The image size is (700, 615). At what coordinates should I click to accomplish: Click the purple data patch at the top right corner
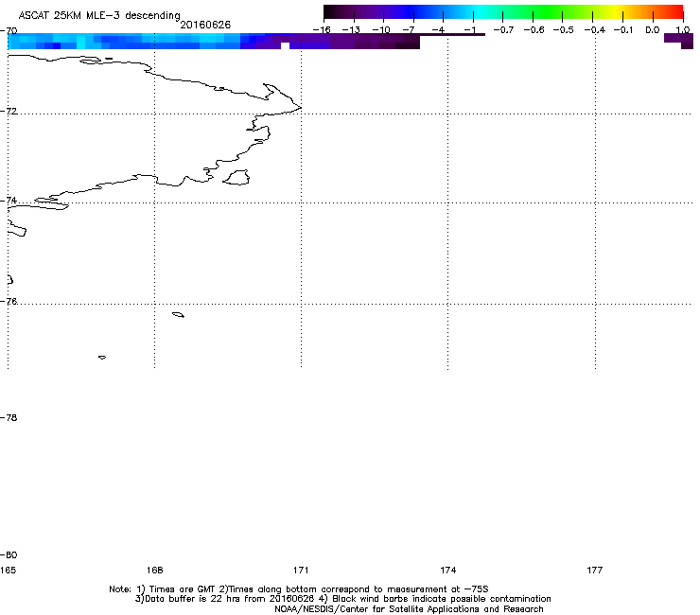coord(678,41)
